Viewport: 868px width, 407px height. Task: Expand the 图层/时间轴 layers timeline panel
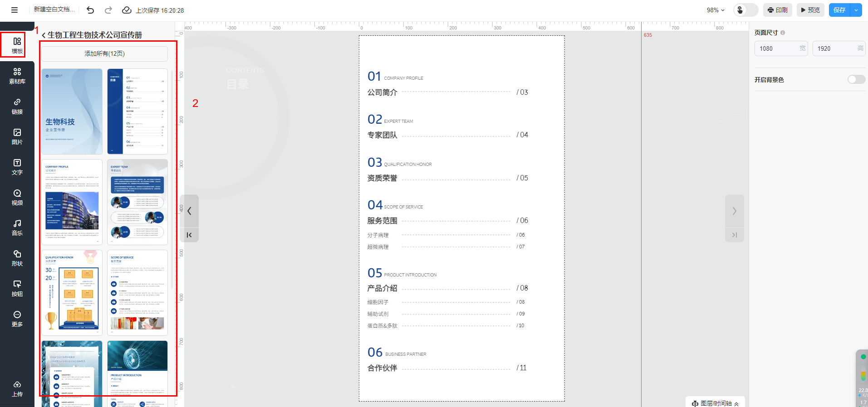pos(716,403)
